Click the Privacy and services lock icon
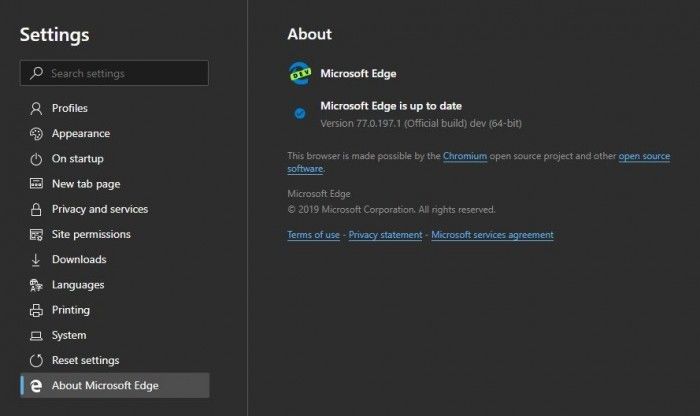 [x=36, y=209]
